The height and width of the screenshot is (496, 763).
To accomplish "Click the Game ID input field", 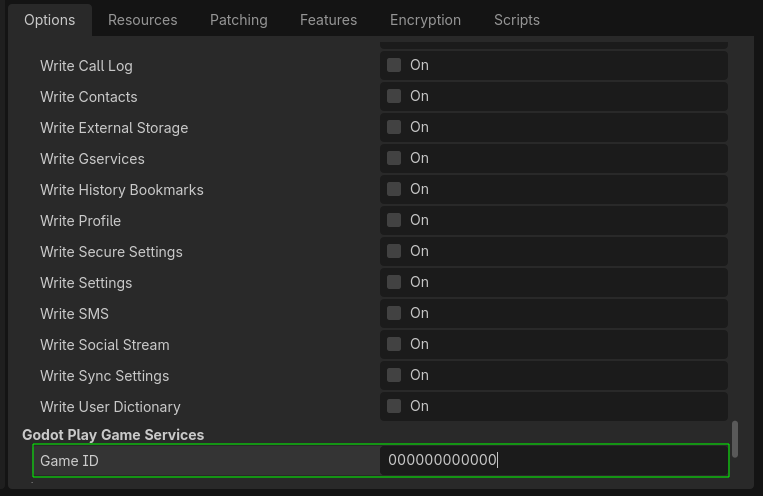I will 554,460.
